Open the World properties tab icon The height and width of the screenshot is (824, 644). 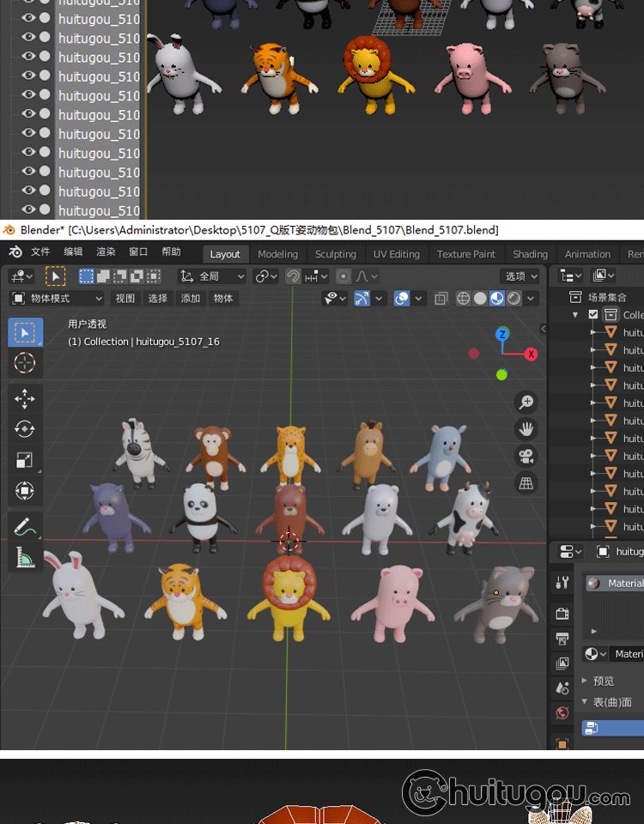(x=562, y=712)
